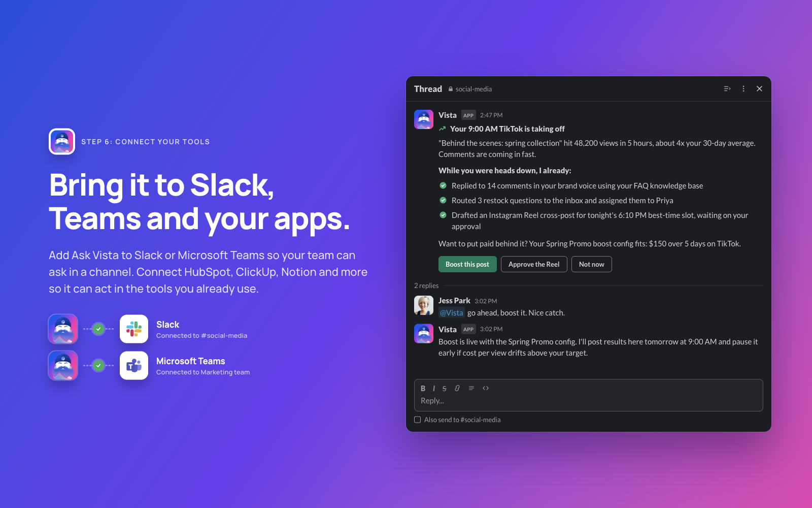Screen dimensions: 812x508
Task: Click the social-media channel name in header
Action: click(x=473, y=89)
